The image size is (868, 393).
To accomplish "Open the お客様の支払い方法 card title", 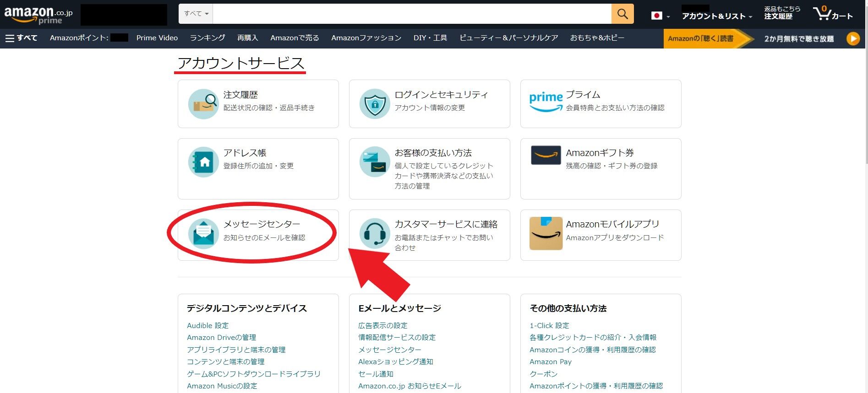I will click(x=433, y=153).
